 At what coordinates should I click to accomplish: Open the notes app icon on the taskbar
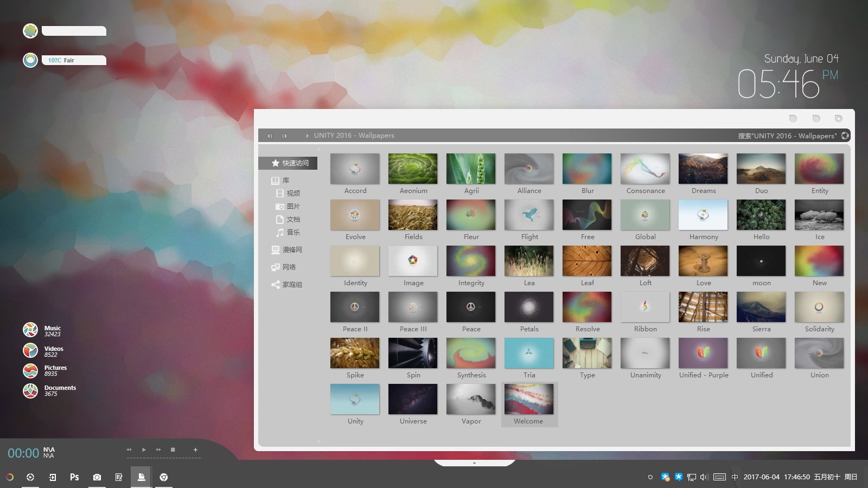[x=119, y=477]
